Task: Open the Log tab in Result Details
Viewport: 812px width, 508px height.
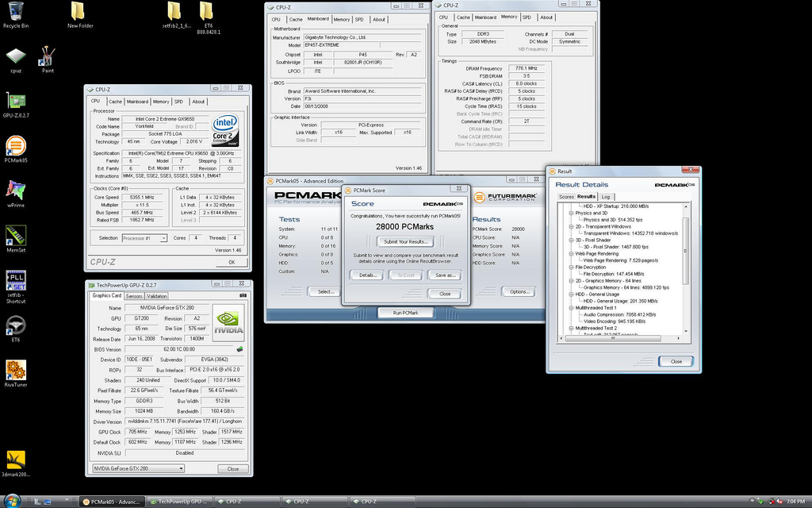Action: [605, 197]
